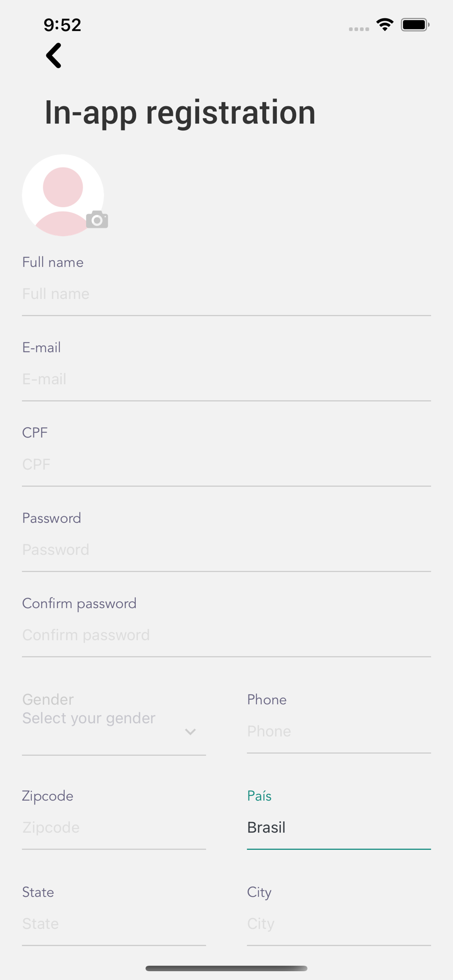This screenshot has width=453, height=980.
Task: Tap the Wi-Fi status icon
Action: (x=385, y=24)
